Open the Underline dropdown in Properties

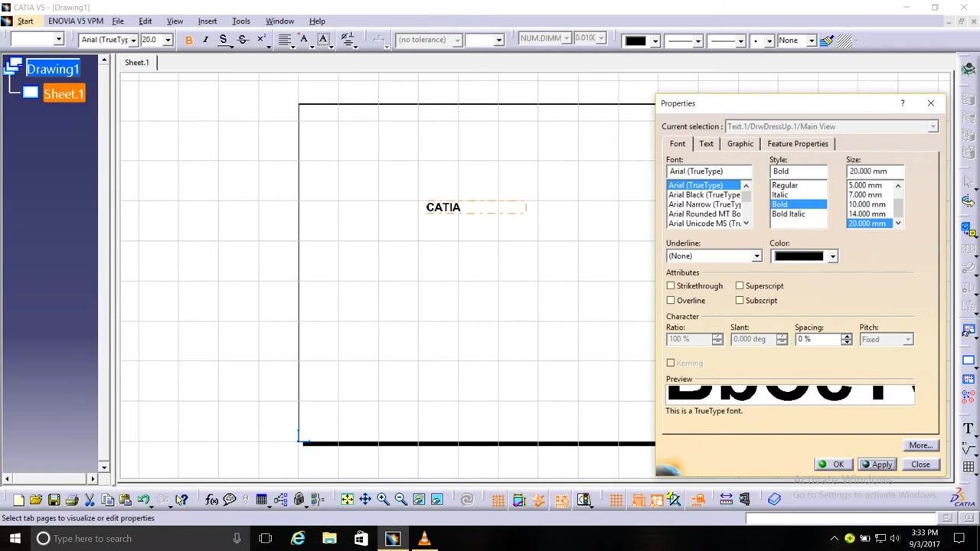756,256
